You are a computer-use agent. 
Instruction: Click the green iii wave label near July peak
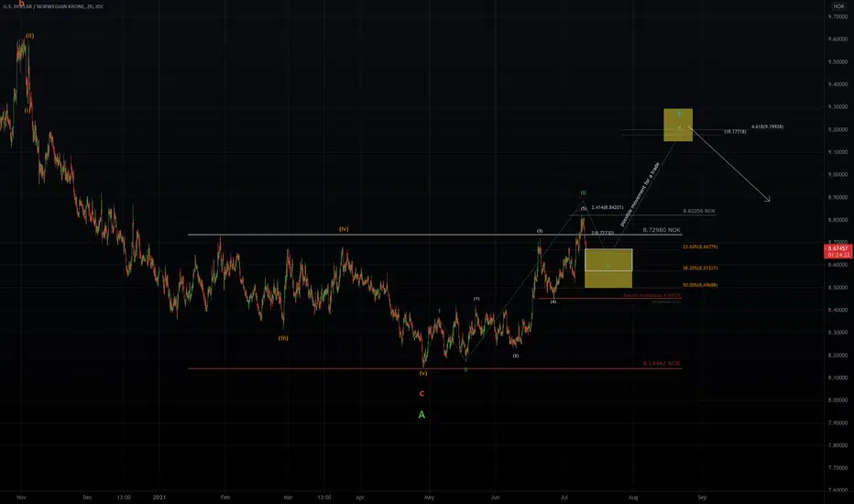point(584,192)
